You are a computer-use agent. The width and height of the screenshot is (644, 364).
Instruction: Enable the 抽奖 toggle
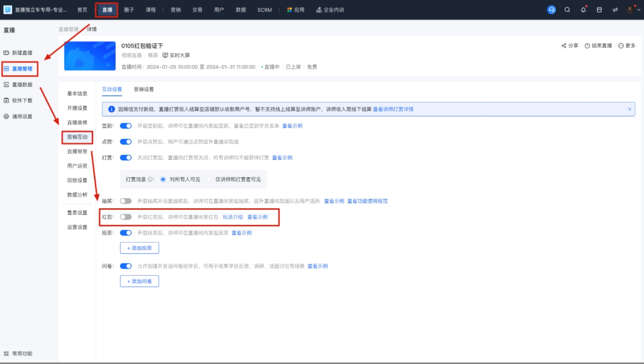pyautogui.click(x=125, y=200)
